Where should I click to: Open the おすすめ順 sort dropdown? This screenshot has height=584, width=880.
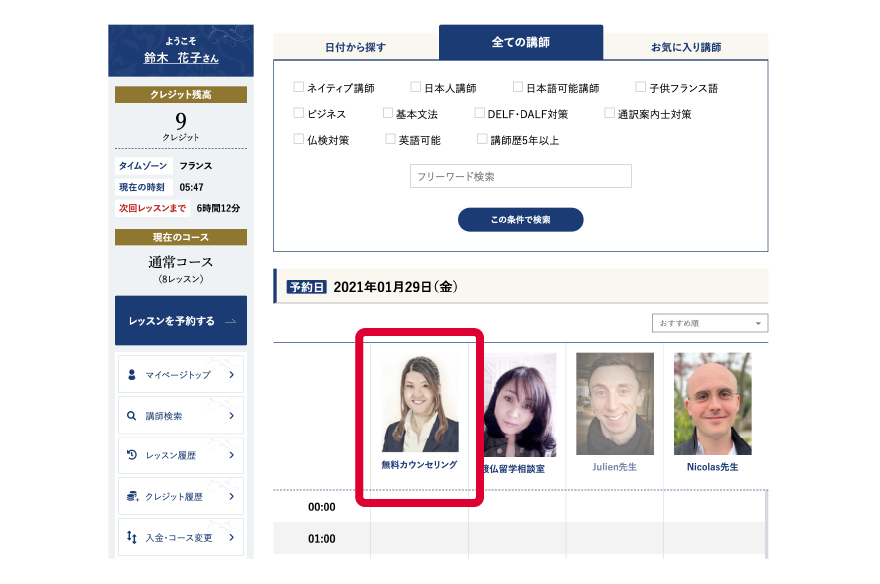[x=710, y=323]
